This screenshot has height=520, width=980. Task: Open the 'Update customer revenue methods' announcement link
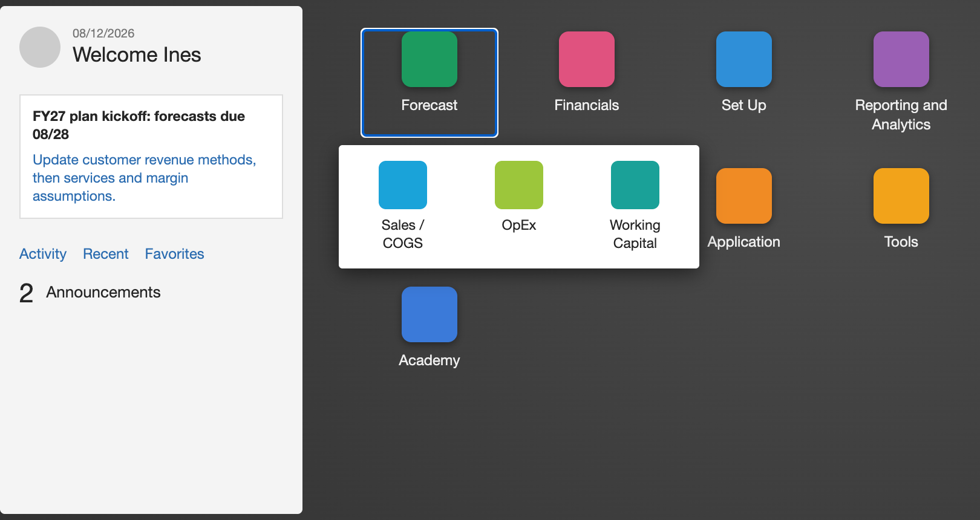tap(145, 178)
